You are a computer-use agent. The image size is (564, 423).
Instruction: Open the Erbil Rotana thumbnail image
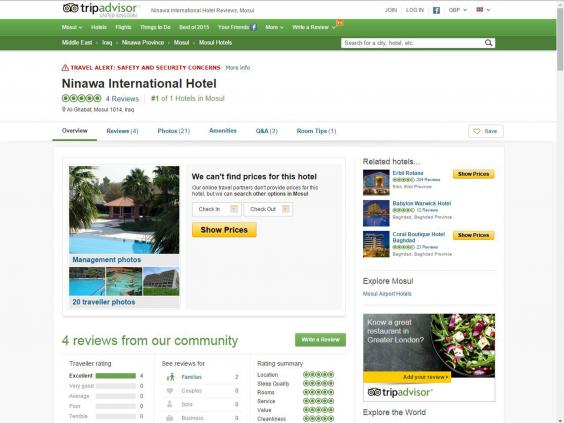(376, 182)
